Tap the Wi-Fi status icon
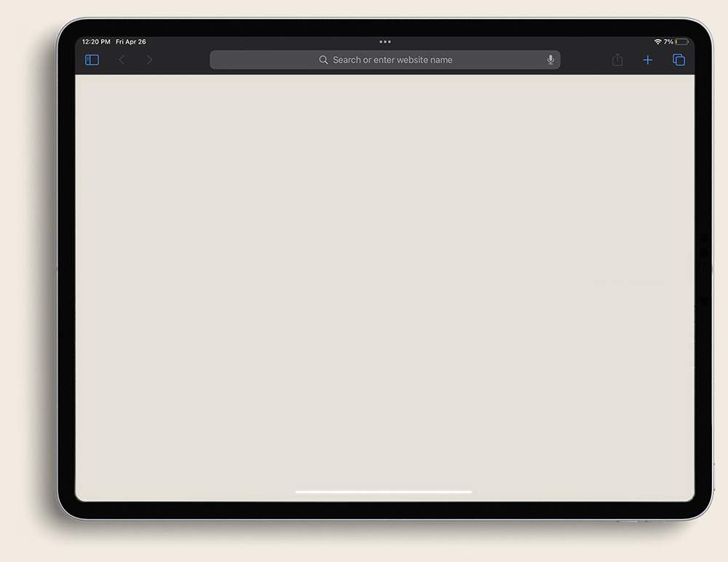 pyautogui.click(x=657, y=42)
